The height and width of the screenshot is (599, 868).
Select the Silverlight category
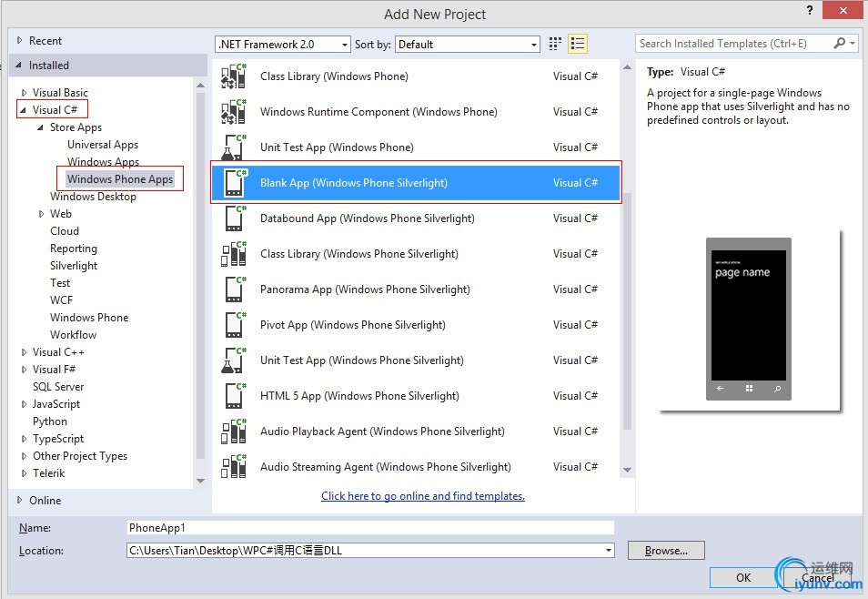click(74, 266)
